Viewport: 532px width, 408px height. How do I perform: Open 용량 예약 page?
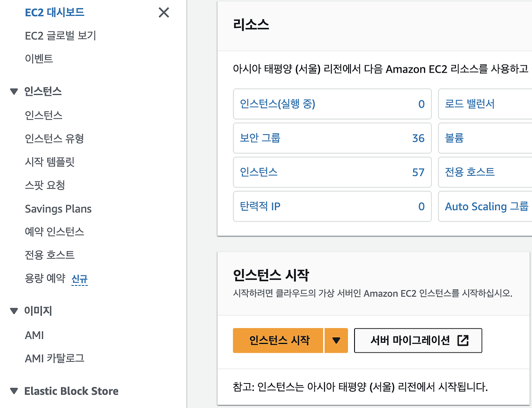pyautogui.click(x=45, y=278)
